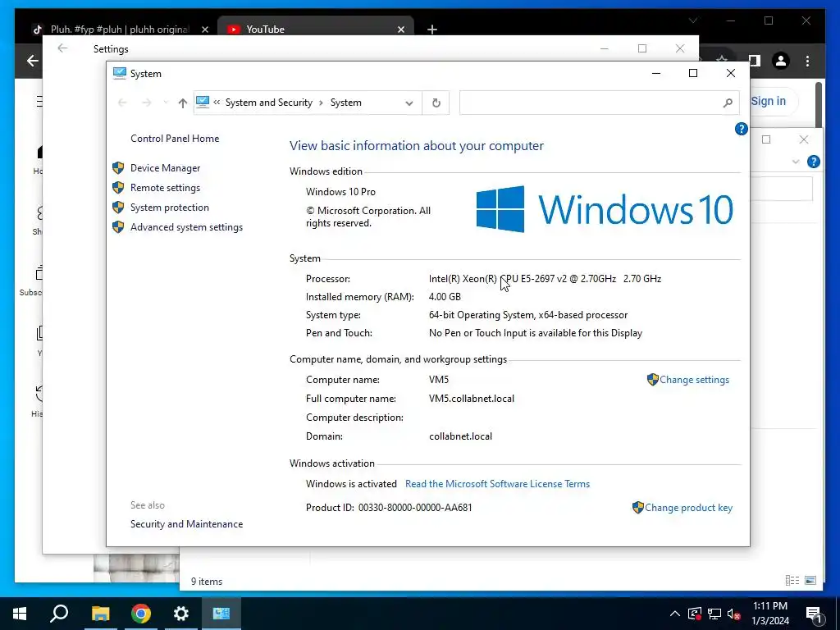Open System protection link
The image size is (840, 630).
[169, 208]
